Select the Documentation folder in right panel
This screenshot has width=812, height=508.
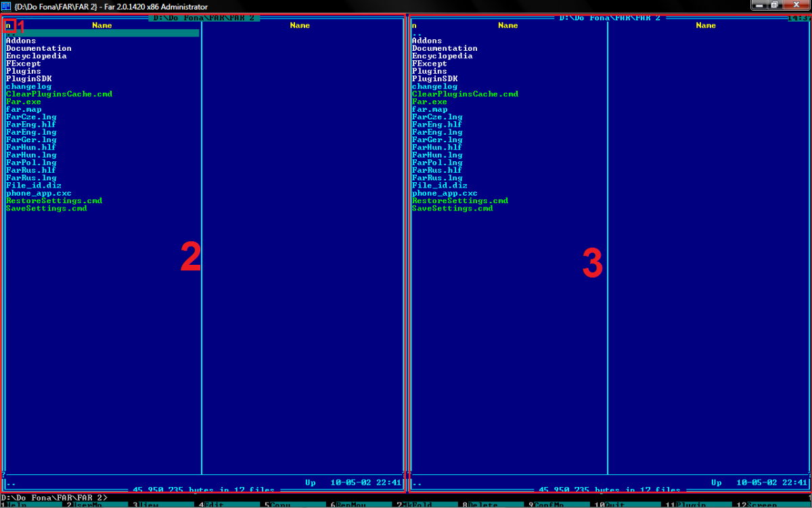445,49
